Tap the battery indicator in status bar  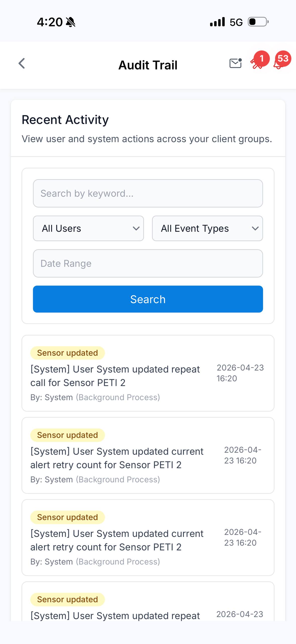point(258,22)
